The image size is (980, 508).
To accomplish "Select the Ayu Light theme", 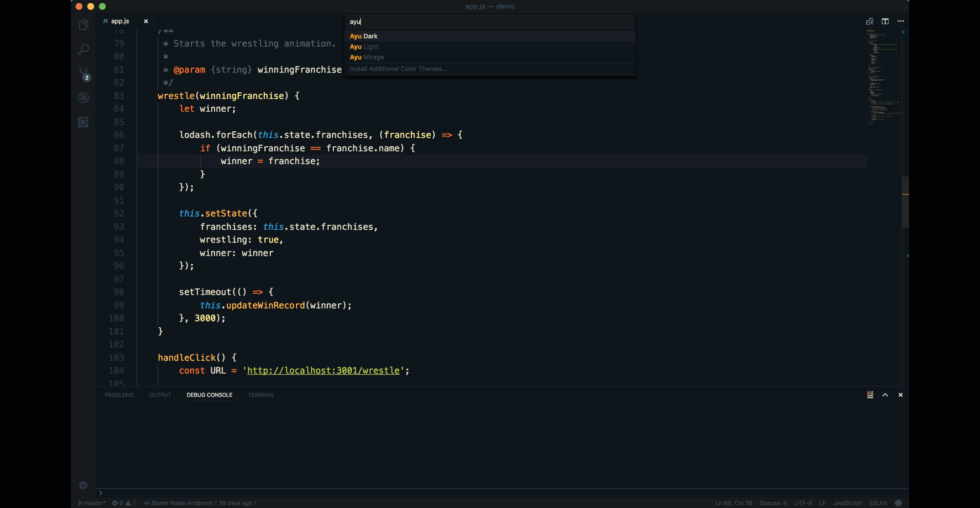I will click(364, 47).
